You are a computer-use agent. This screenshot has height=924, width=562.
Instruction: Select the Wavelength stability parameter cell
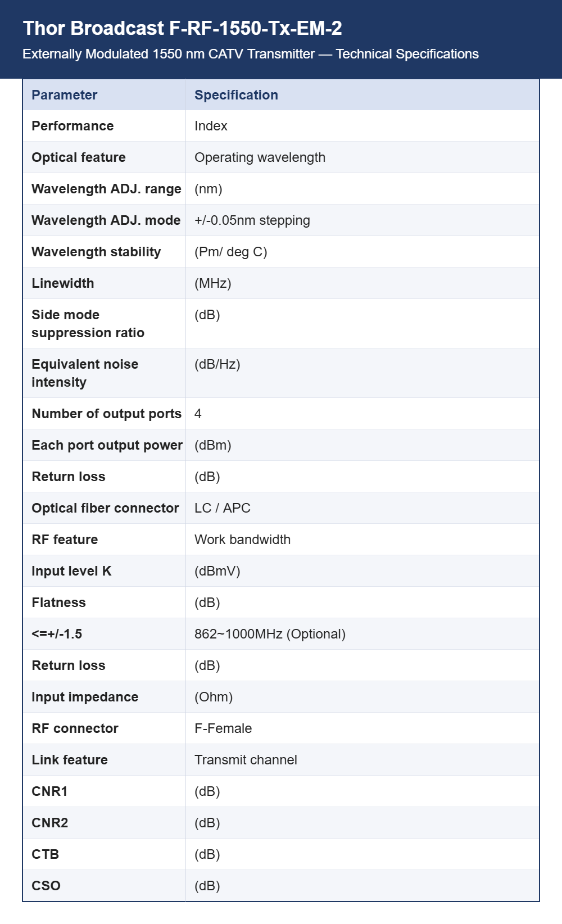pyautogui.click(x=104, y=252)
